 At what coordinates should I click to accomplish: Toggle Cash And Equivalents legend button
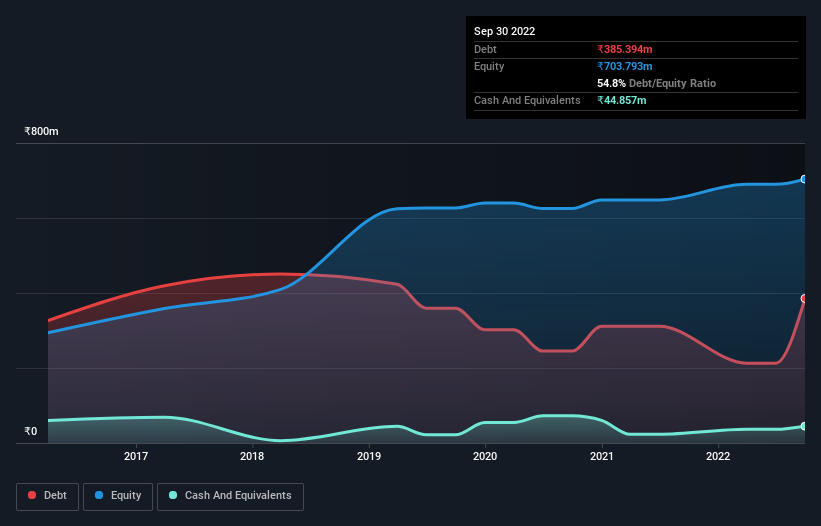(x=230, y=496)
